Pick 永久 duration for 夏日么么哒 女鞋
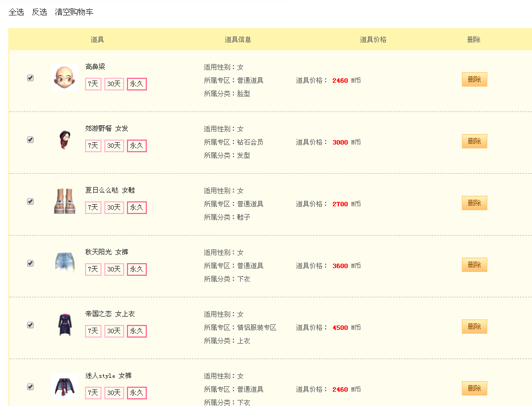Screen dimensions: 532x406 (x=137, y=207)
